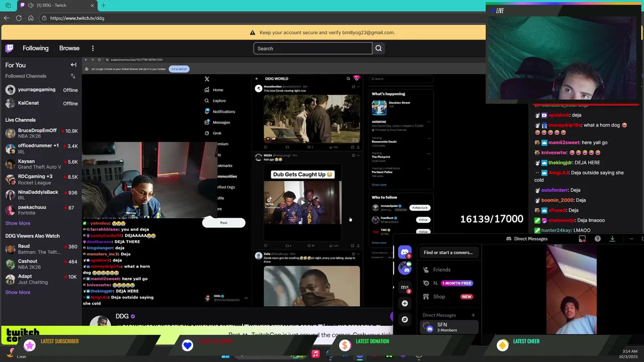
Task: Click the twitch.tv/ddg address bar
Action: 262,18
